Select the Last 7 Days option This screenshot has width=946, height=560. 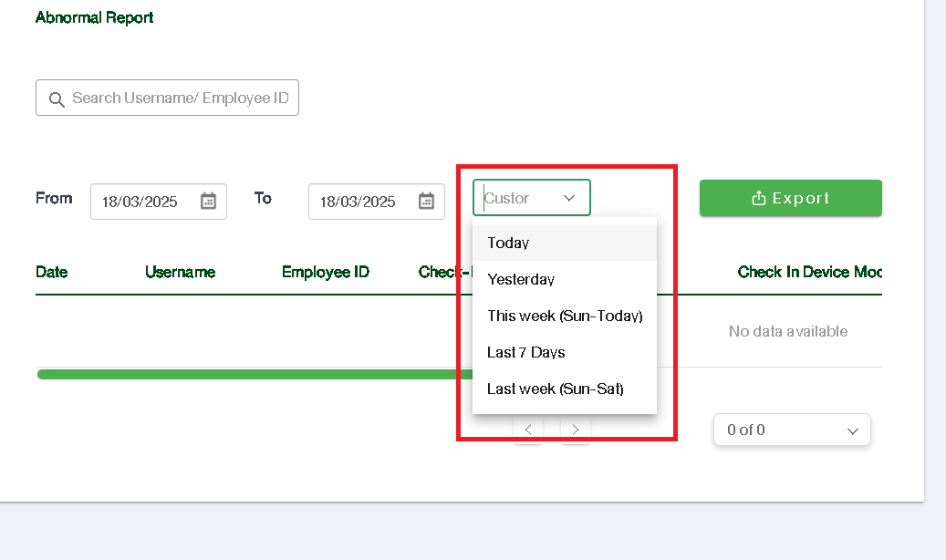[525, 352]
